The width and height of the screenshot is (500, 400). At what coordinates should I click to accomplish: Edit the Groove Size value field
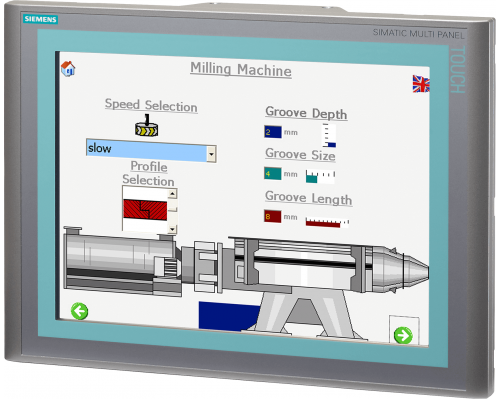point(272,173)
